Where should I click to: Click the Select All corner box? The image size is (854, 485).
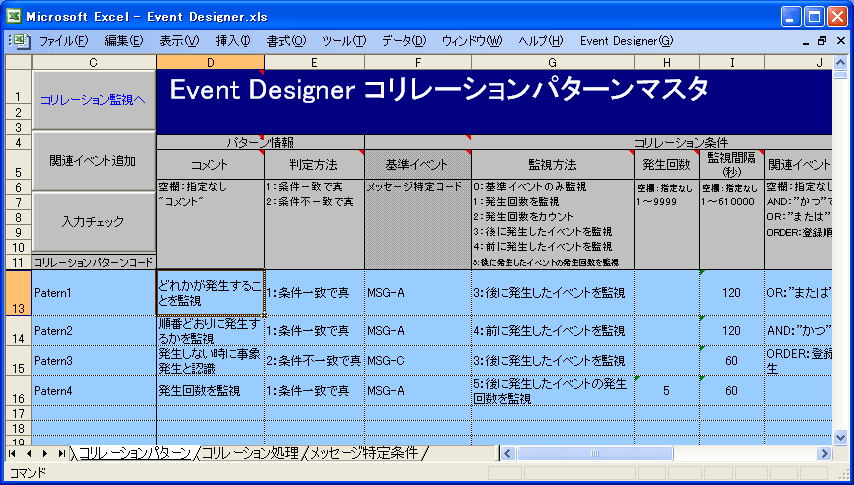[19, 63]
